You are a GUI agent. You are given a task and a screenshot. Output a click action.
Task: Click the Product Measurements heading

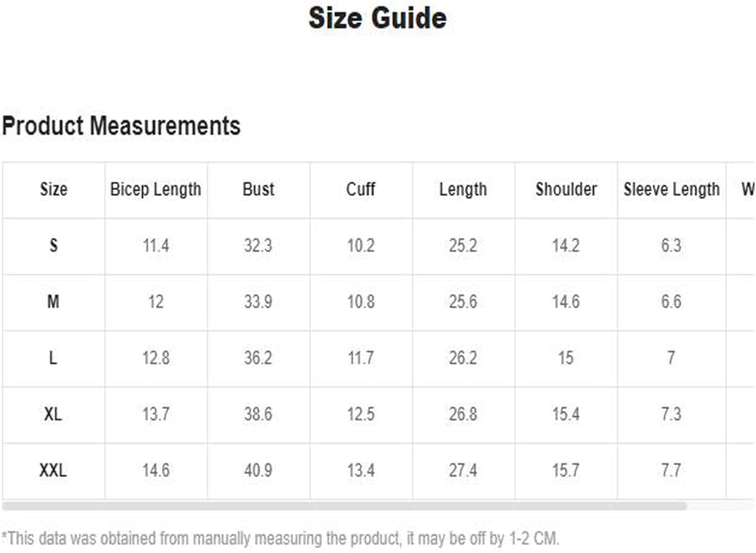[x=121, y=126]
